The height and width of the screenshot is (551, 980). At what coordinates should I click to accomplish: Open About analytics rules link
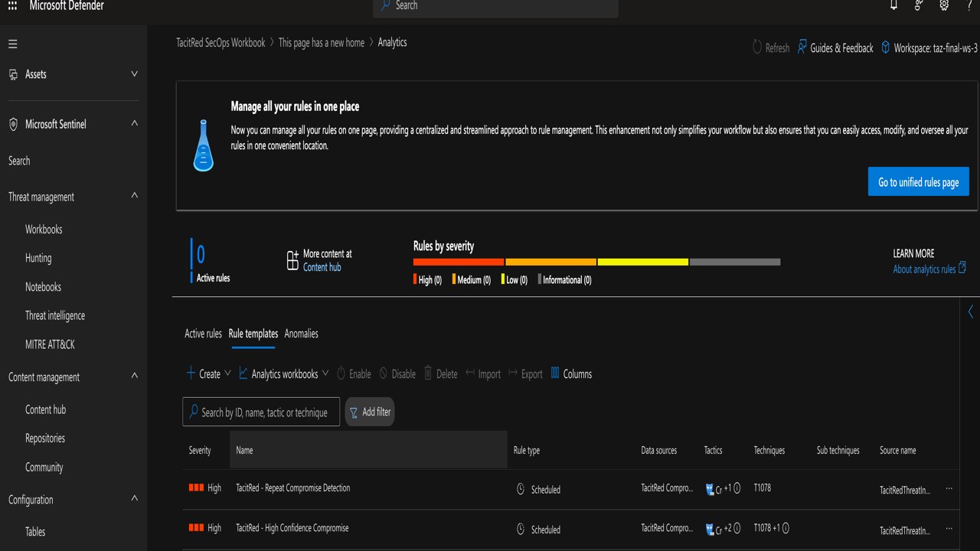coord(929,269)
